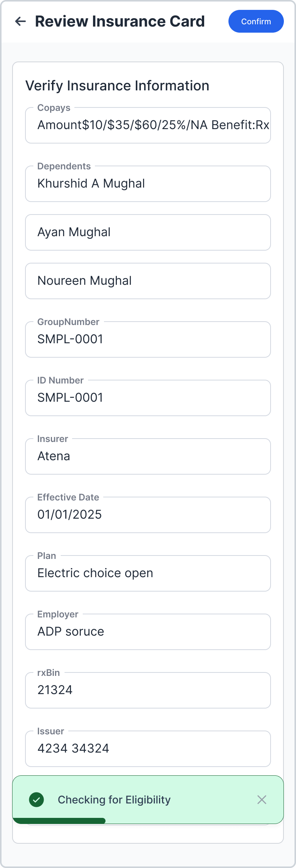This screenshot has width=296, height=868.
Task: Edit the Employer field ADP soruce
Action: point(148,632)
